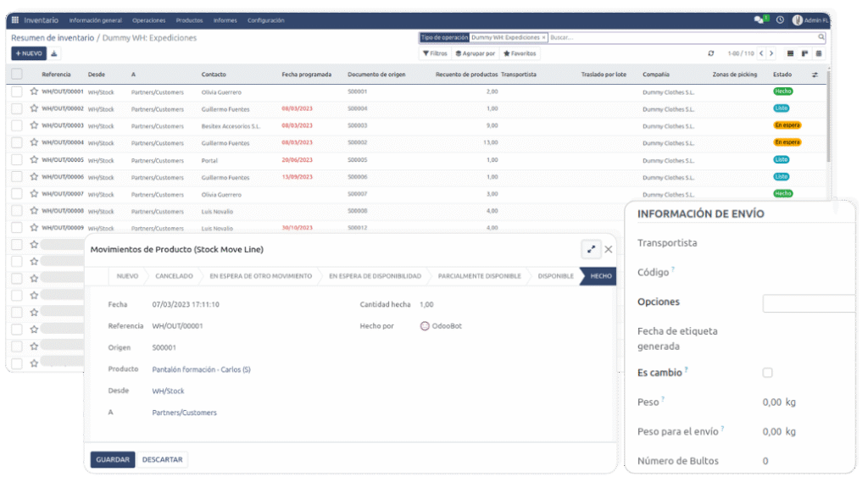Open the Configuración menu

[265, 20]
